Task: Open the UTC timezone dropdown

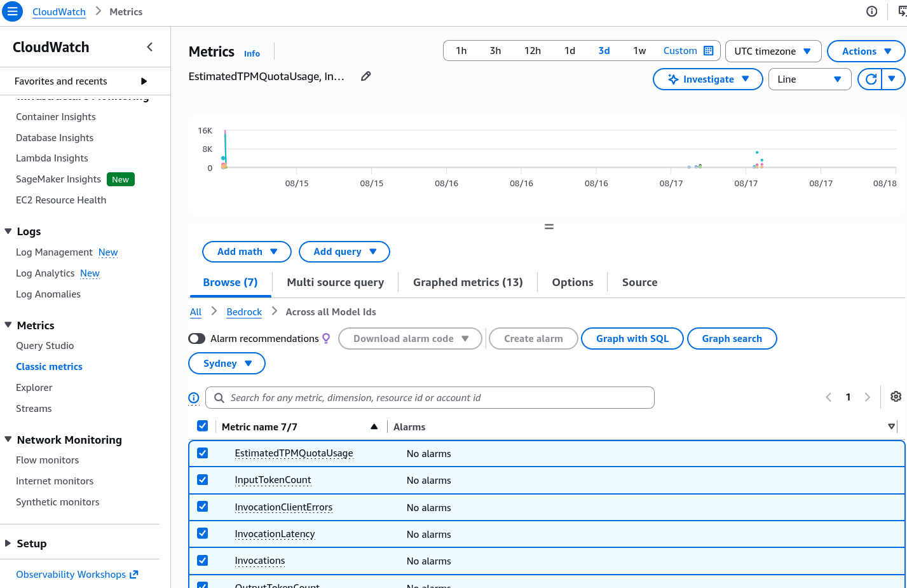Action: (773, 51)
